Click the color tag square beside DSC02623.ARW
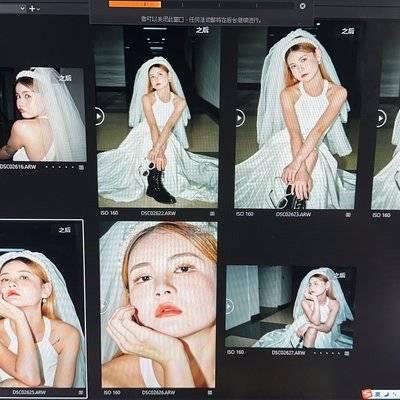 pyautogui.click(x=348, y=215)
